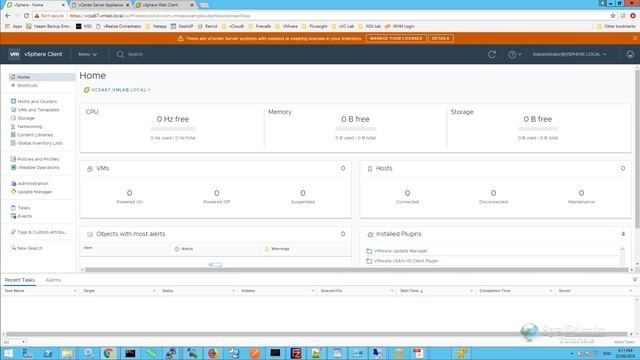640x360 pixels.
Task: Go to Hosts and Clusters
Action: click(x=37, y=101)
